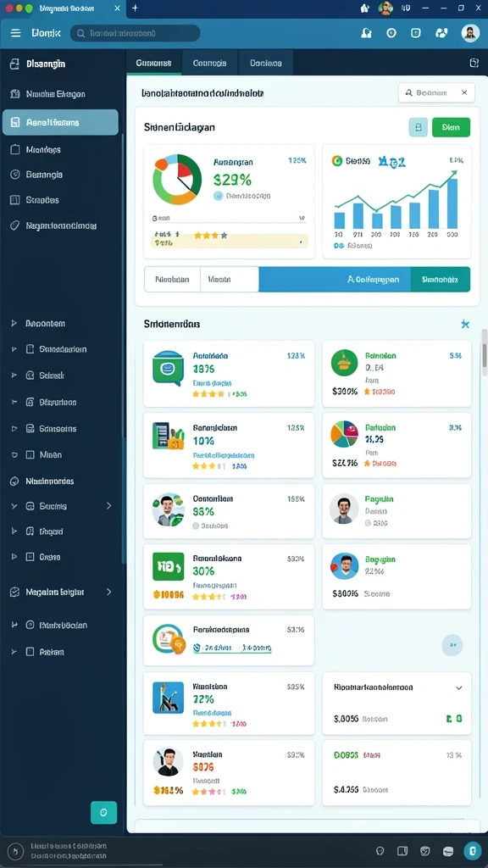
Task: Switch to the second tab in the tab row
Action: coord(210,63)
